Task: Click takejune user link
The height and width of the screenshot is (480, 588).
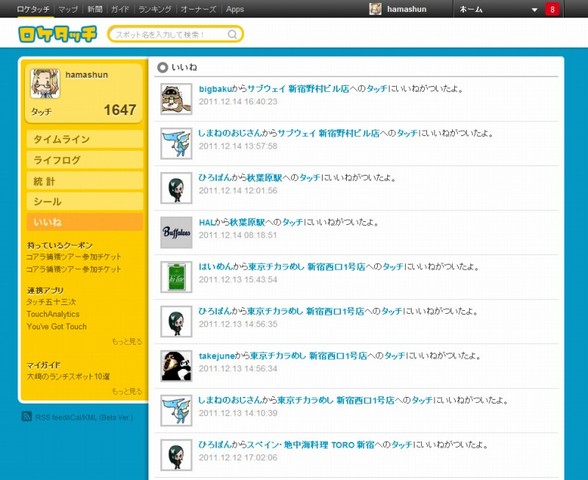Action: (x=217, y=356)
